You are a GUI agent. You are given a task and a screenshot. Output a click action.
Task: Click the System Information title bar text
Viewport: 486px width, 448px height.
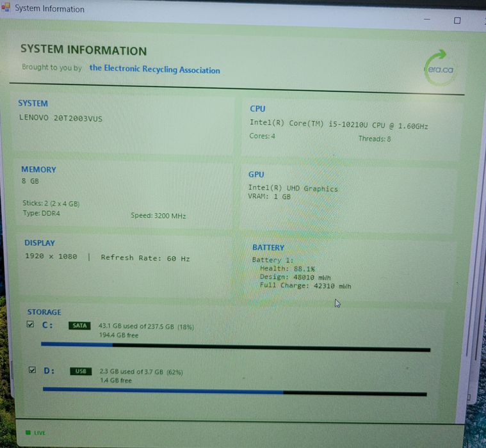pos(49,8)
